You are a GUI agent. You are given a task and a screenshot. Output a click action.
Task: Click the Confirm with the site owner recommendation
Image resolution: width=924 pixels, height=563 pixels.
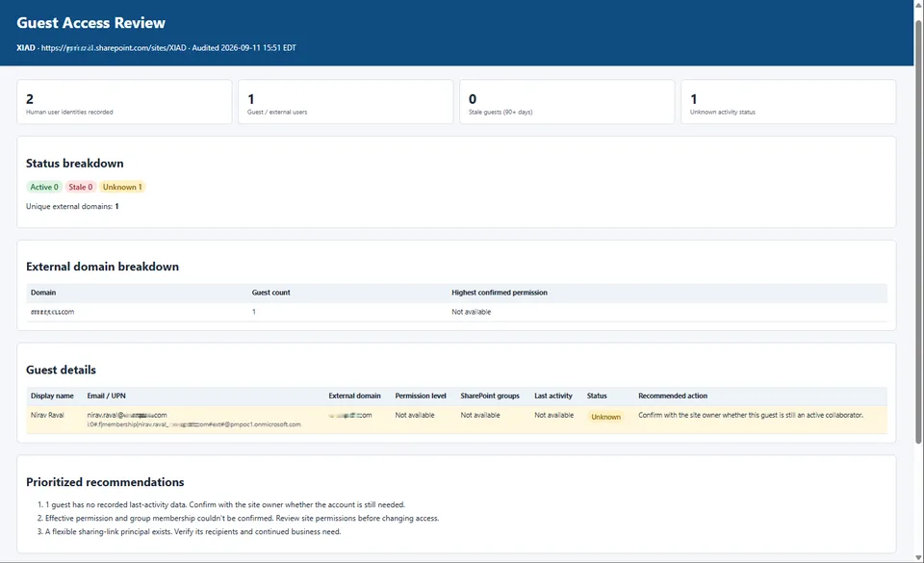click(x=751, y=415)
